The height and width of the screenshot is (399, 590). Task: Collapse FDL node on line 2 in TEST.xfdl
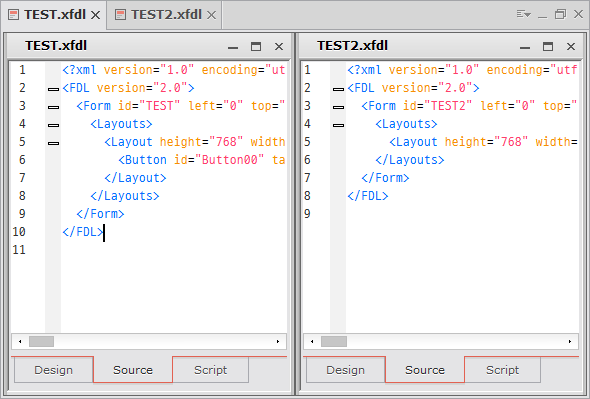[53, 89]
